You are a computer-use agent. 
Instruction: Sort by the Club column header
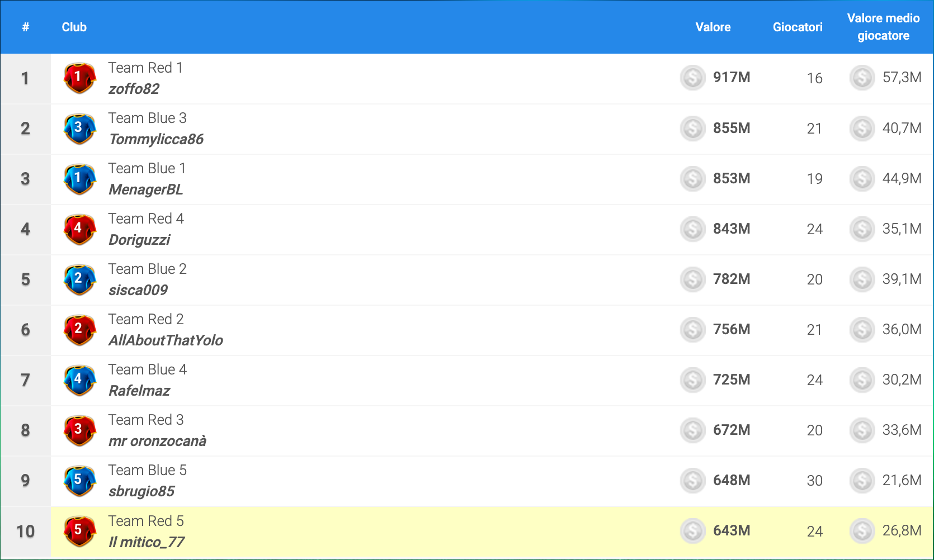[x=74, y=27]
